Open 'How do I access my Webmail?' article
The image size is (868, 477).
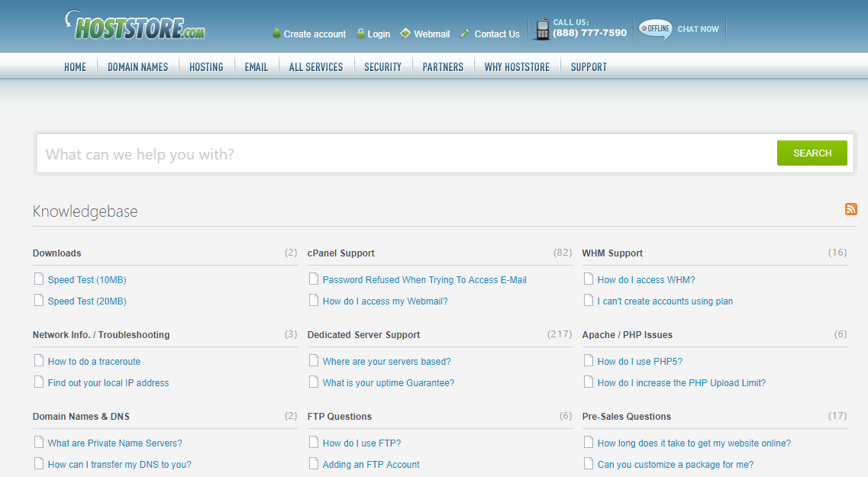[x=386, y=301]
